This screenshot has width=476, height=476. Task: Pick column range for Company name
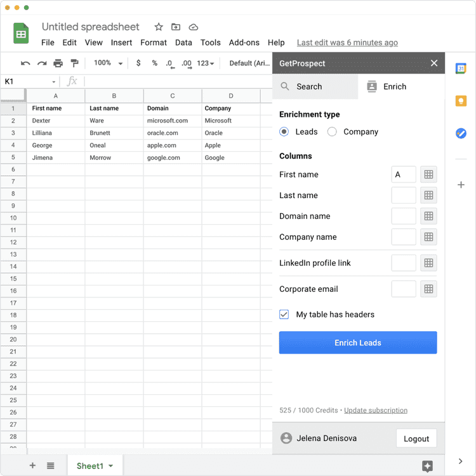click(x=428, y=237)
